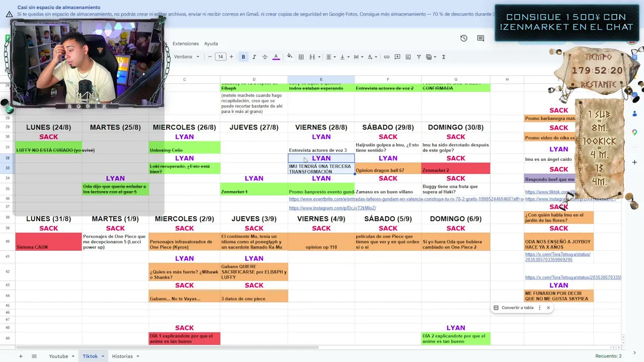
Task: Select the 'Sistema CAUN' cell
Action: tap(49, 242)
